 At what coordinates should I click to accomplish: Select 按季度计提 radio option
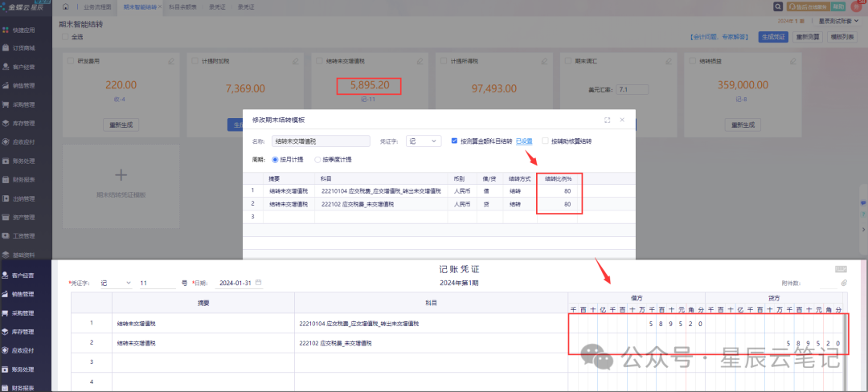(x=317, y=159)
